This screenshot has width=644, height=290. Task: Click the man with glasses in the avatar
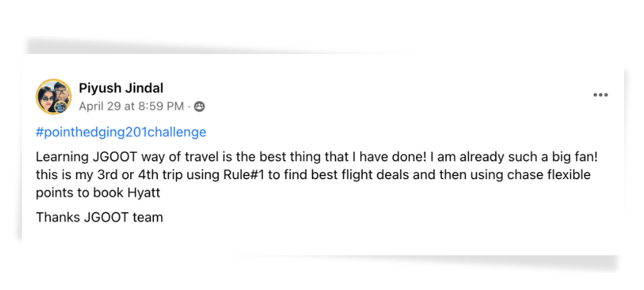pos(60,90)
